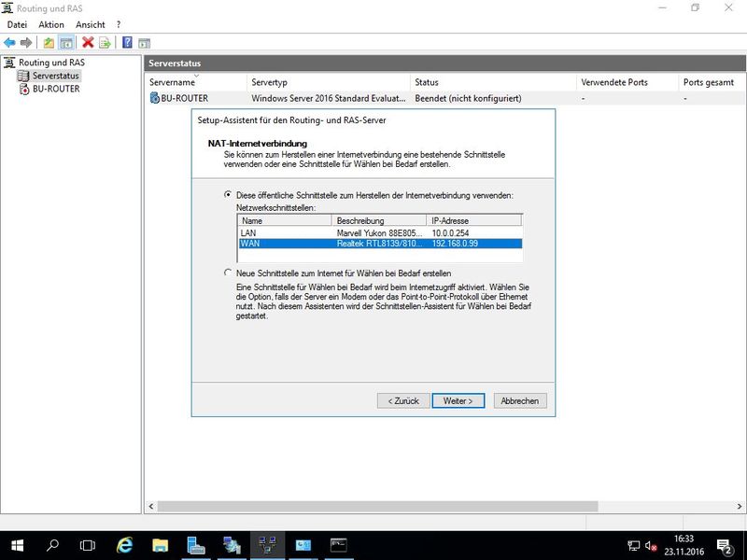Click the Name column header in interface list
This screenshot has height=560, width=747.
click(285, 220)
